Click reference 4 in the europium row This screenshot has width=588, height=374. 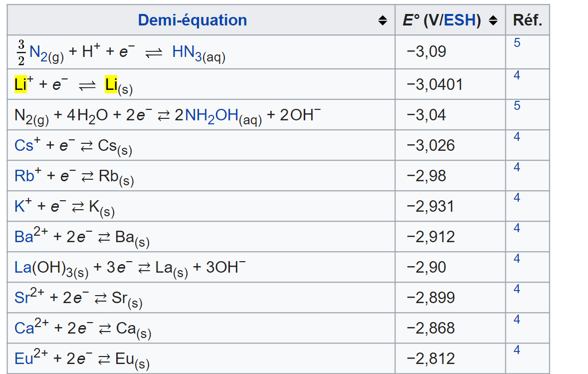(x=517, y=350)
